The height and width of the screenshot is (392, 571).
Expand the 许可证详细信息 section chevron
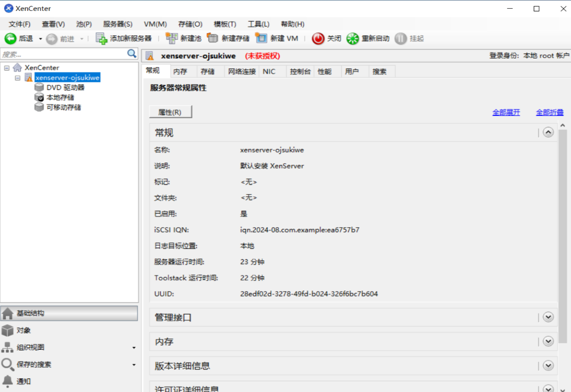[548, 388]
